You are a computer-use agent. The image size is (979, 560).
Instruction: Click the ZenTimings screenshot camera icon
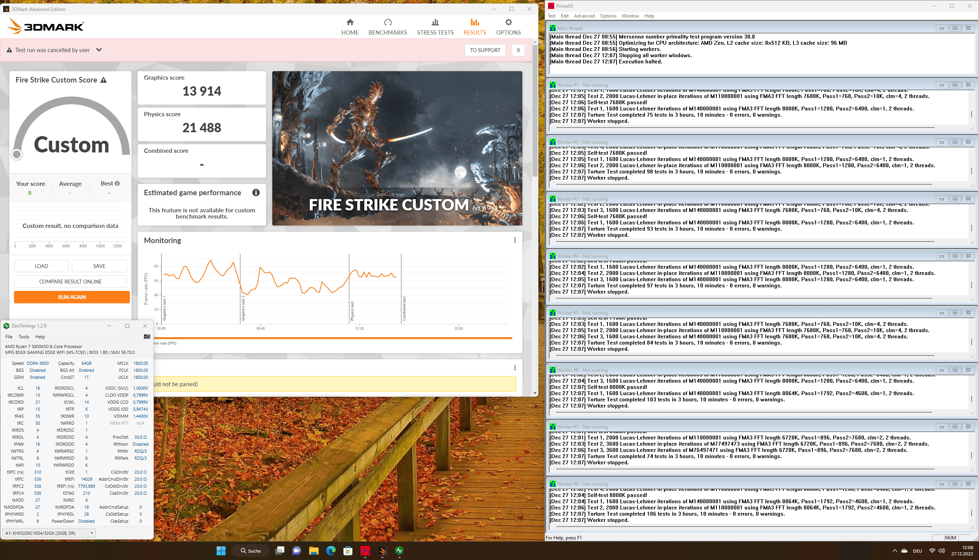[x=147, y=336]
